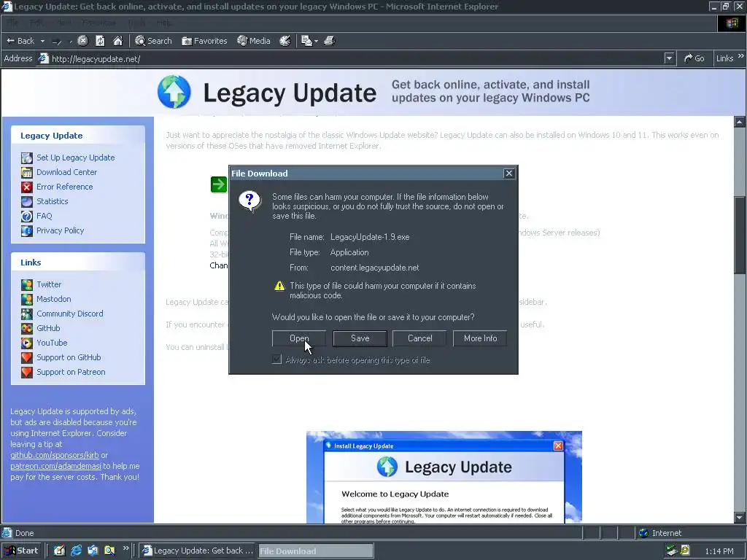
Task: Refresh the page with the Refresh icon
Action: pyautogui.click(x=100, y=41)
